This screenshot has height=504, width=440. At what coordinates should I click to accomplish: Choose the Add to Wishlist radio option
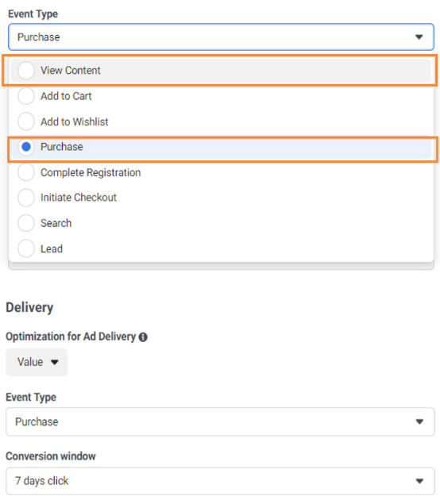tap(26, 121)
